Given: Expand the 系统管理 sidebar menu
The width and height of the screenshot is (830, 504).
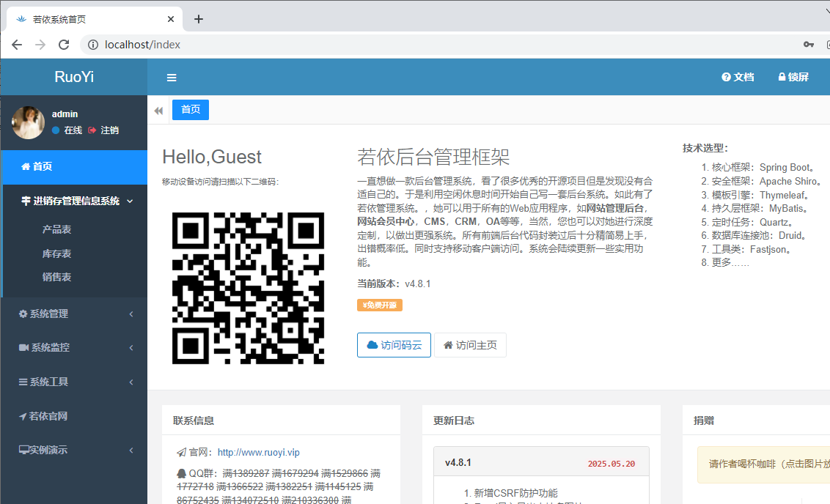Looking at the screenshot, I should point(73,314).
